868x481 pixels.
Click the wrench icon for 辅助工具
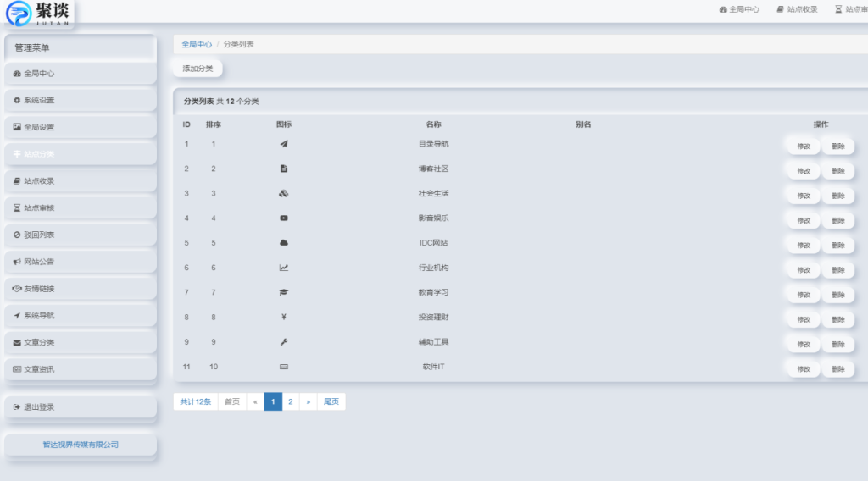coord(284,342)
